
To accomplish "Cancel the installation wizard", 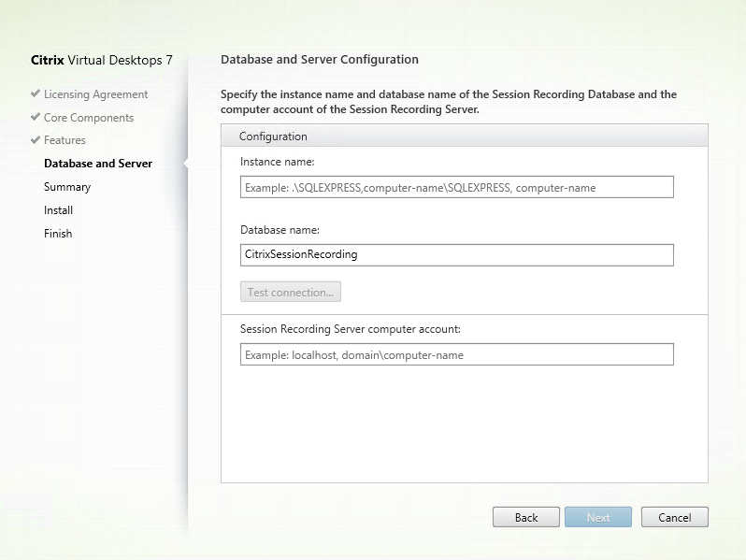I will pyautogui.click(x=674, y=517).
